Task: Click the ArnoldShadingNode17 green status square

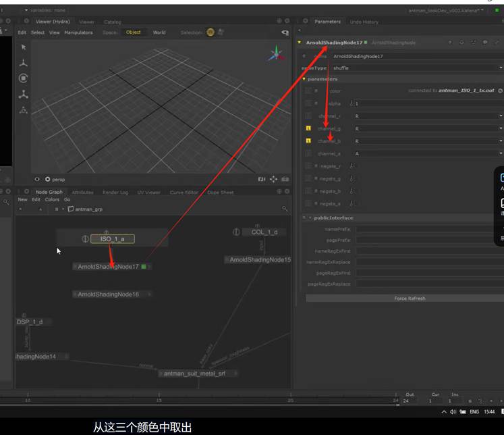Action: click(144, 267)
